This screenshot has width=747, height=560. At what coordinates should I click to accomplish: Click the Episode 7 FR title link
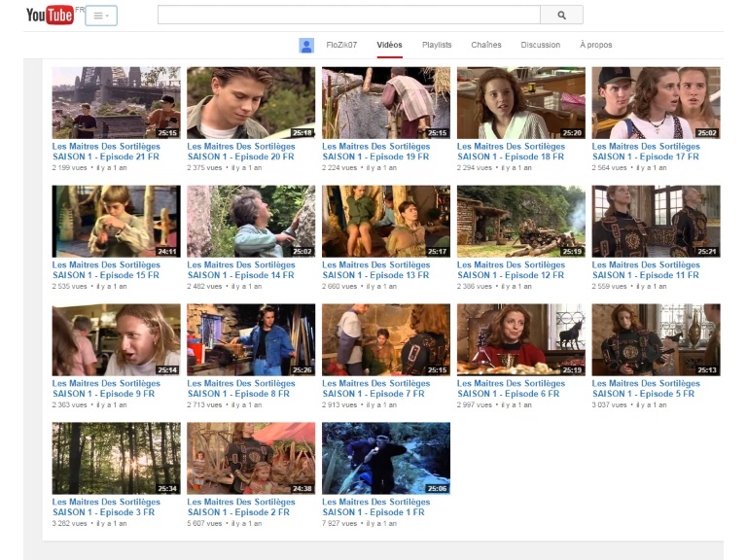tap(375, 389)
